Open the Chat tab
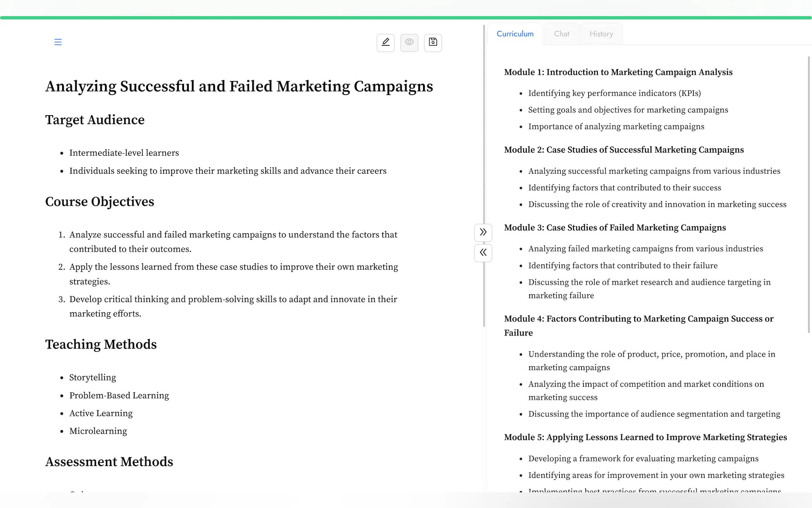The image size is (812, 508). click(561, 34)
